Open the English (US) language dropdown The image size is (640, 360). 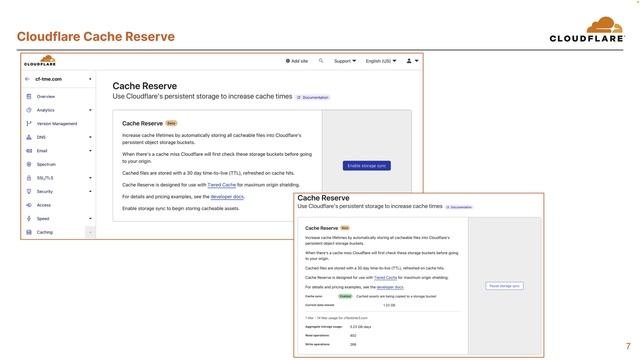pyautogui.click(x=380, y=61)
